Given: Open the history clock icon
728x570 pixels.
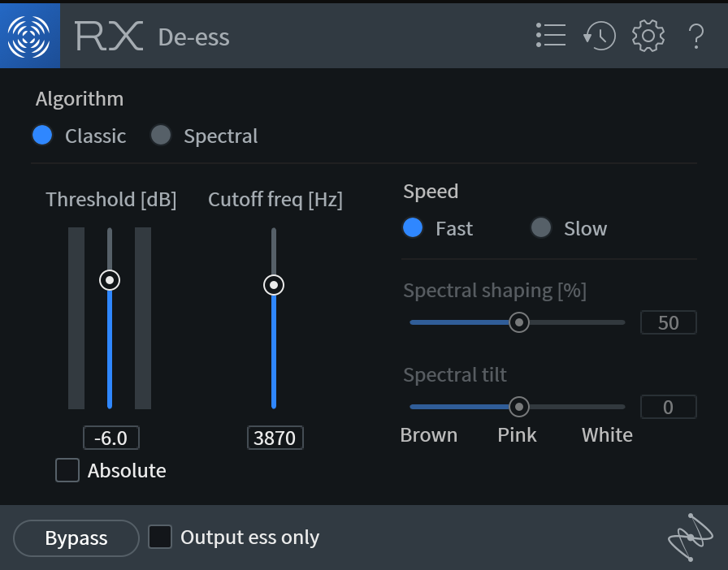Looking at the screenshot, I should (x=600, y=36).
